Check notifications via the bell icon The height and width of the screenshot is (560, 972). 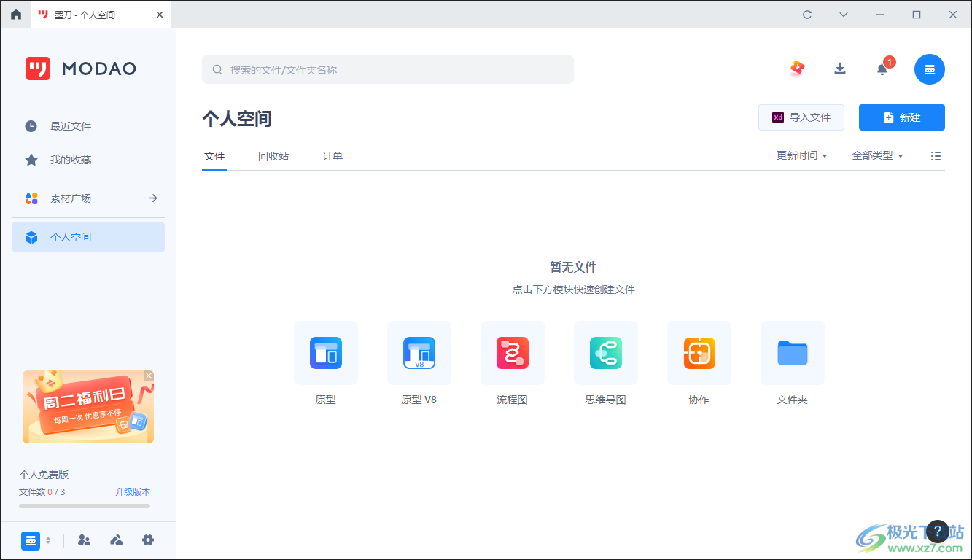tap(881, 69)
